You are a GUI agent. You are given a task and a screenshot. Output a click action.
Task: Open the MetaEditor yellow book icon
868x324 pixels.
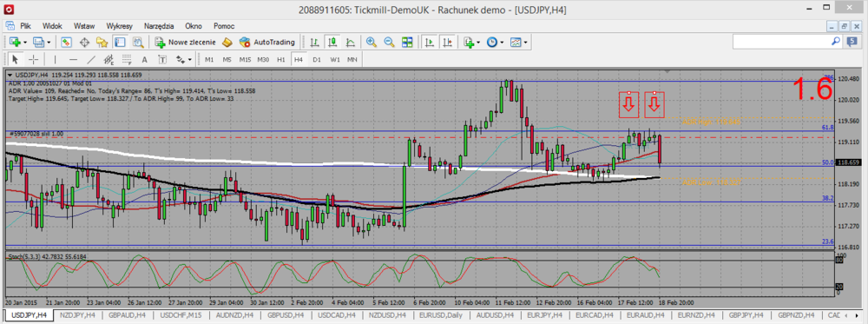coord(227,42)
